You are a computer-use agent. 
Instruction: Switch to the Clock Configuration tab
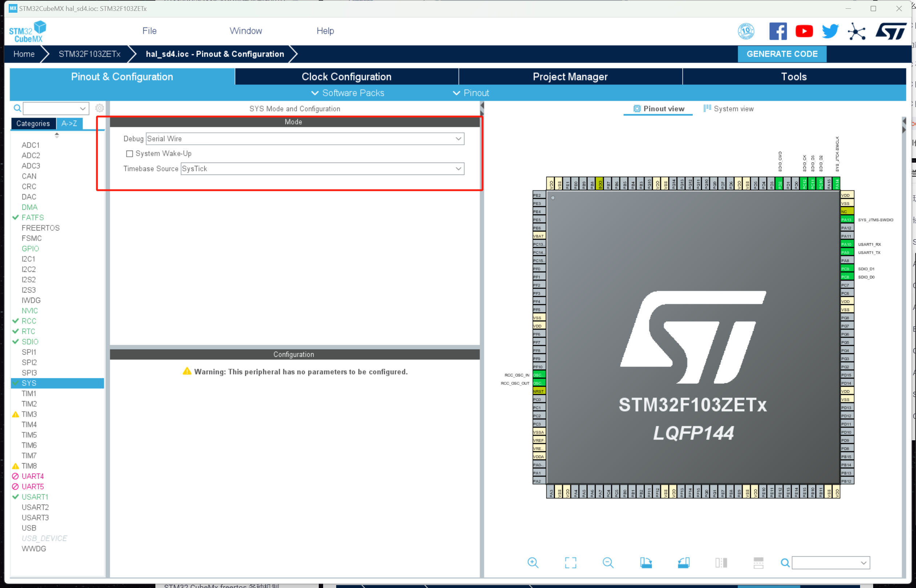tap(346, 77)
